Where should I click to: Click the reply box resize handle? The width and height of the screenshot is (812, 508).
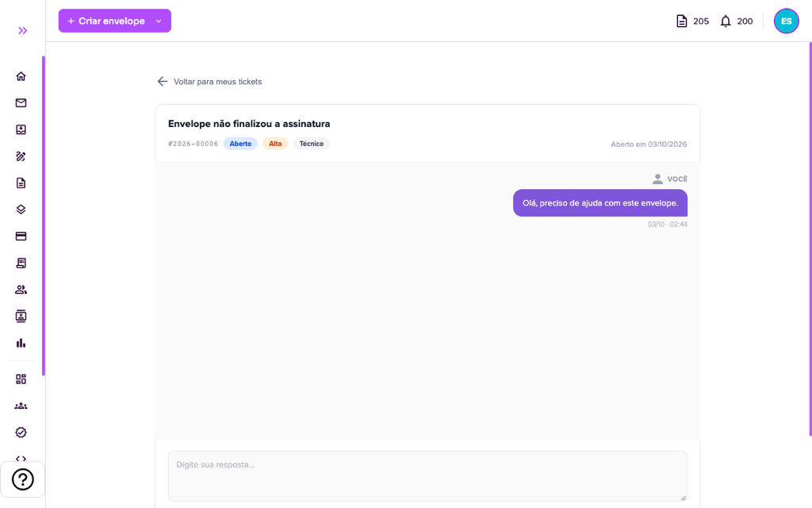683,498
